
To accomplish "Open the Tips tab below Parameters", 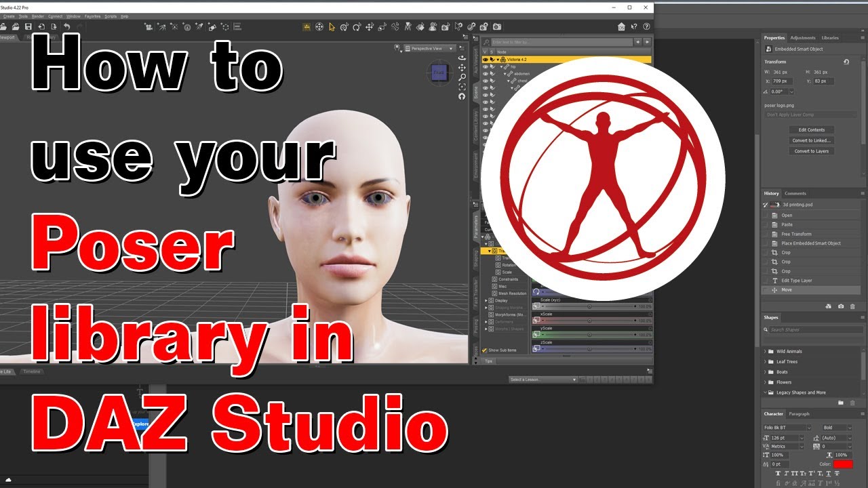I will click(488, 361).
